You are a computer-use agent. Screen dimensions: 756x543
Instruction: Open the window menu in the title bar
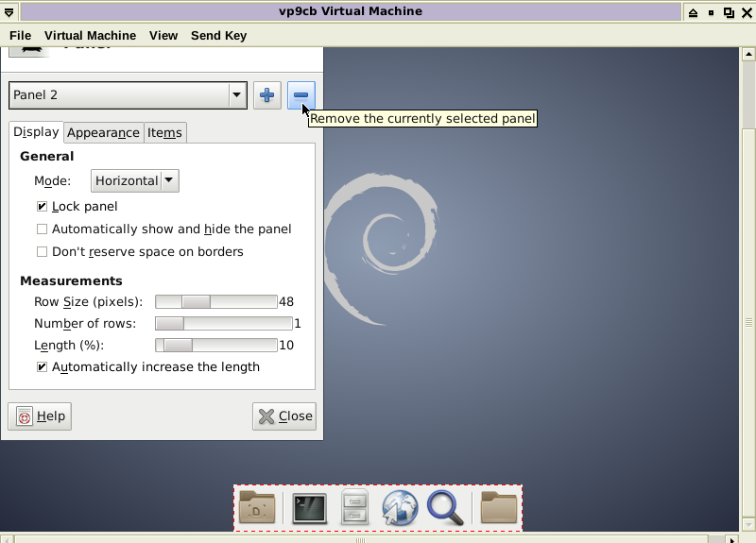point(9,12)
